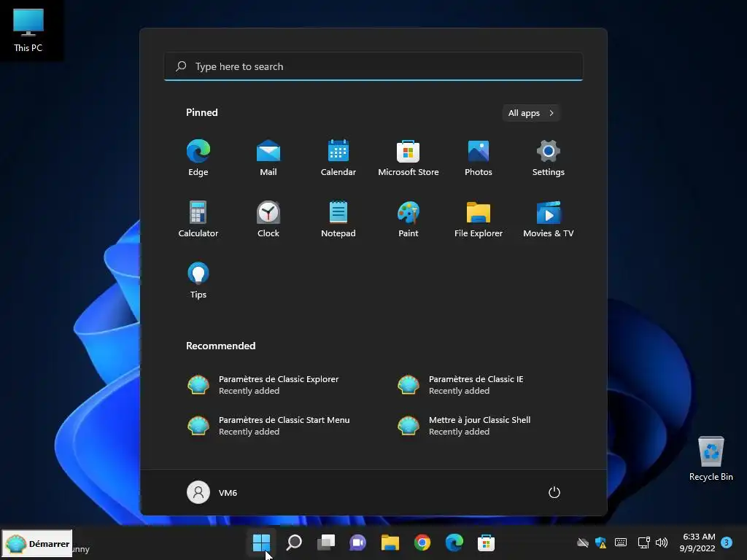Expand the All apps list

point(531,113)
